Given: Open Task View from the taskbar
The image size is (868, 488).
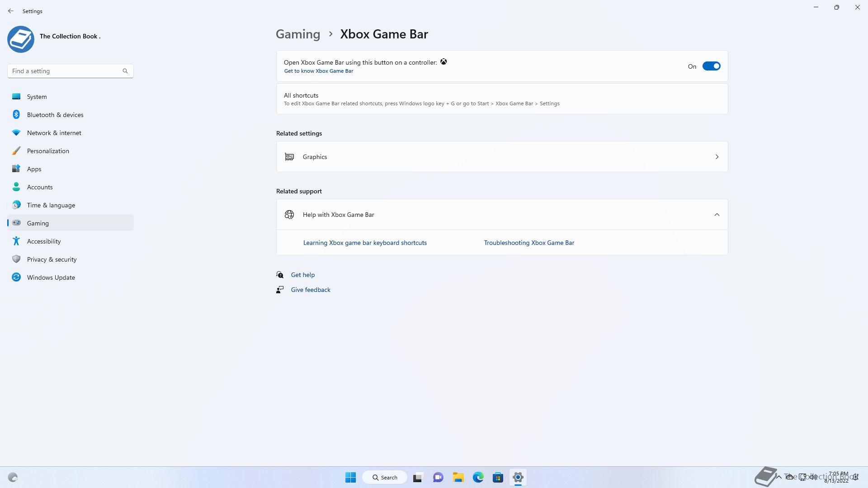Looking at the screenshot, I should click(x=418, y=477).
